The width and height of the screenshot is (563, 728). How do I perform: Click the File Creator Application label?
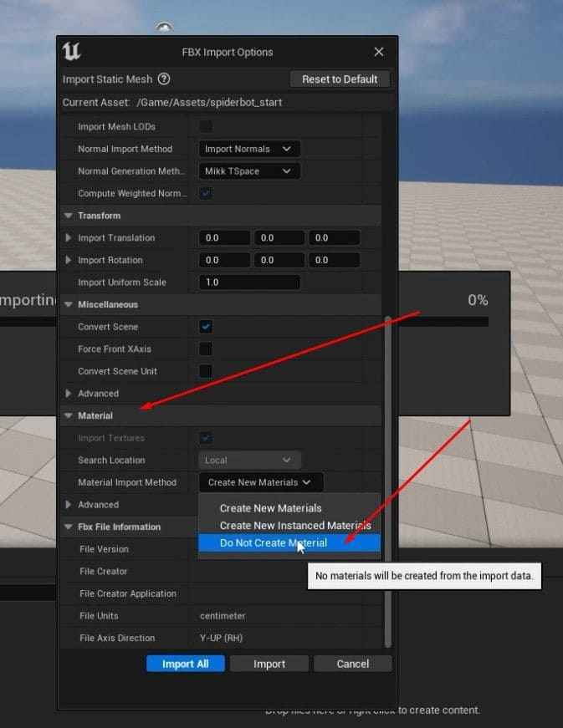[x=128, y=593]
